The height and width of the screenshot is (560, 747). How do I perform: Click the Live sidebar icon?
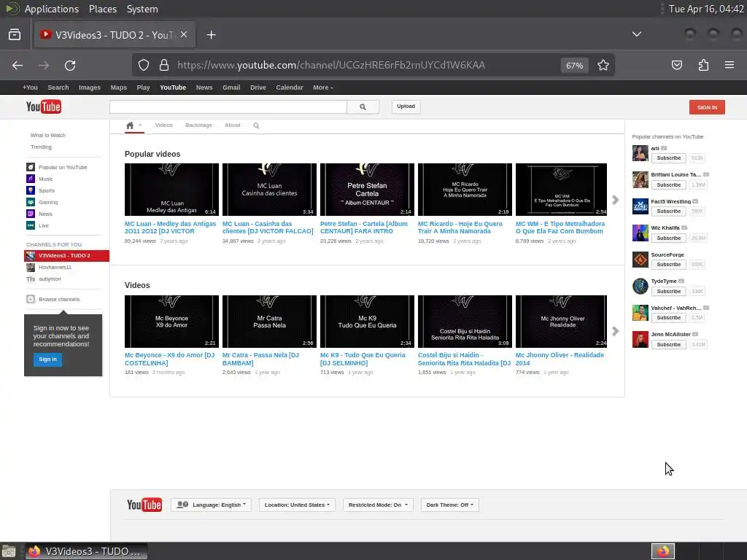click(x=31, y=225)
